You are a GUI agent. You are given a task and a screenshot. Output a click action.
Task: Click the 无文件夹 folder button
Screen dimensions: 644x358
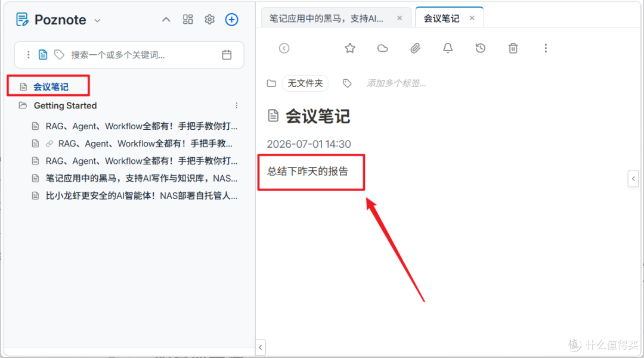coord(305,83)
